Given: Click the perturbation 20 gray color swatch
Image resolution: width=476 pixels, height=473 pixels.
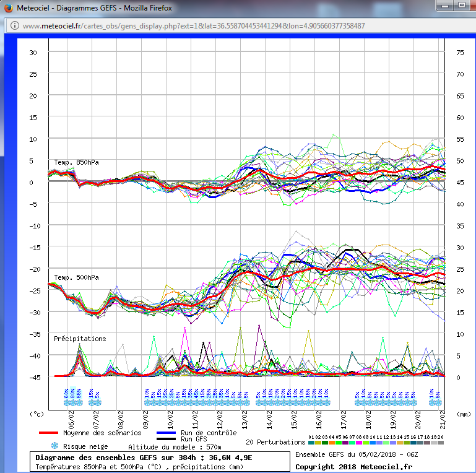Looking at the screenshot, I should pos(441,443).
